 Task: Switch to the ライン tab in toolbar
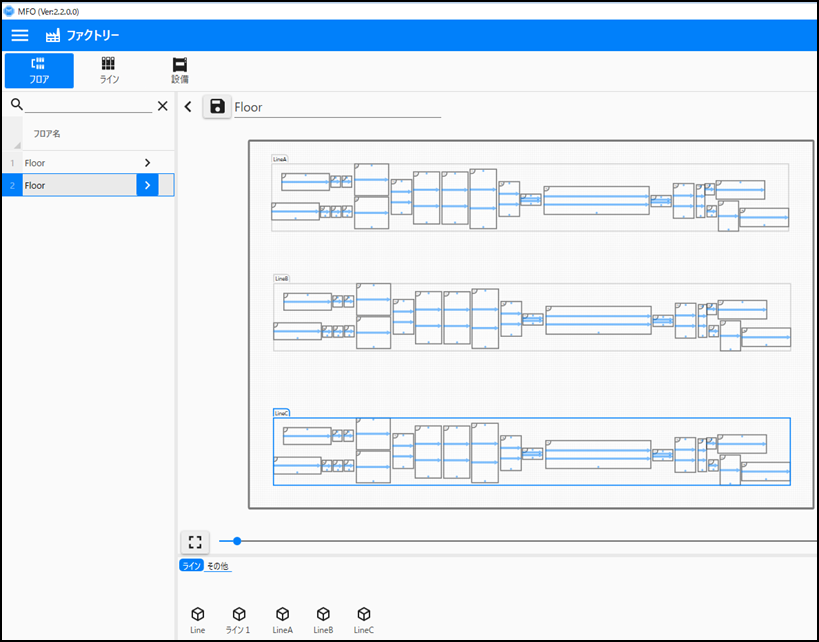pyautogui.click(x=108, y=70)
